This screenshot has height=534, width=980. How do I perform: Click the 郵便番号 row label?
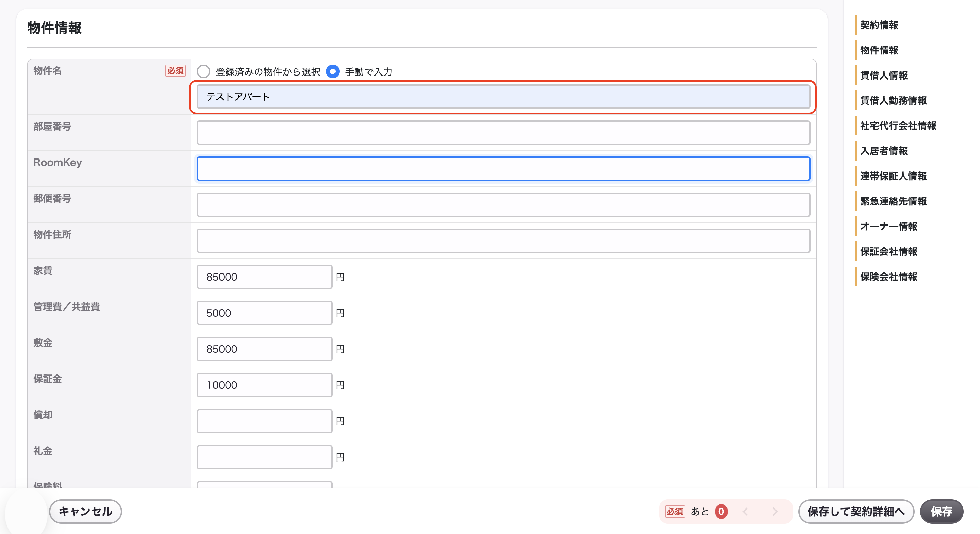(x=52, y=199)
